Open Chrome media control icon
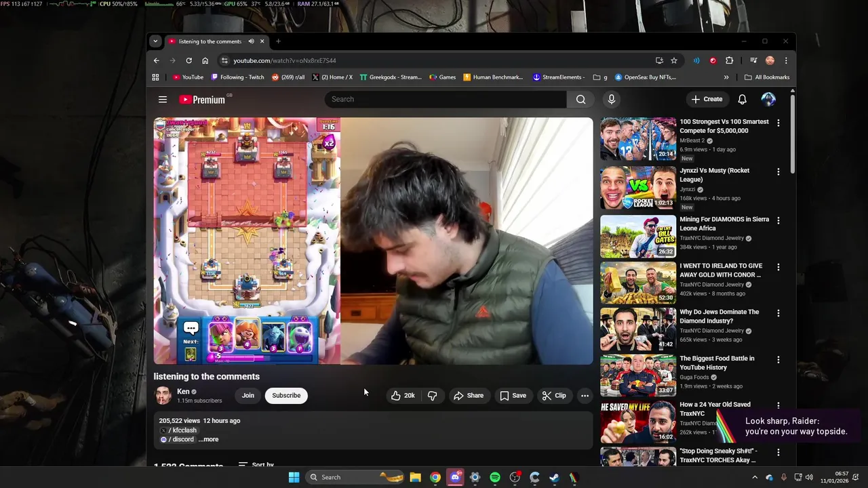The image size is (868, 488). [753, 60]
